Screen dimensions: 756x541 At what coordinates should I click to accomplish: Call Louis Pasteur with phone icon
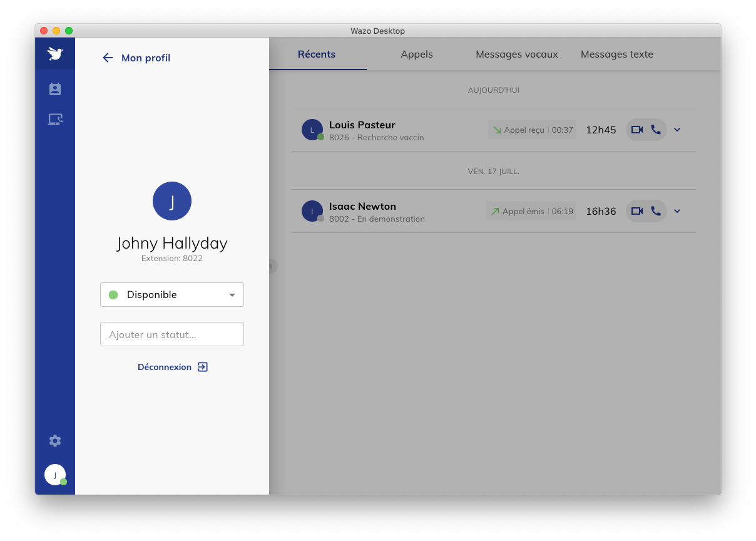[656, 130]
